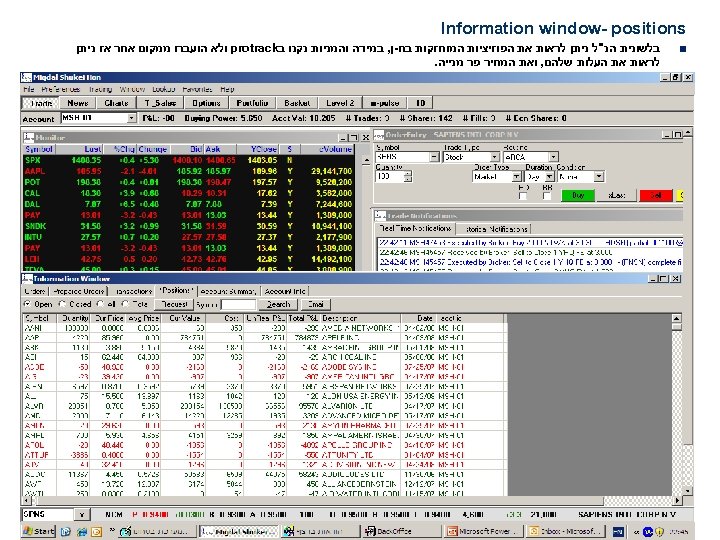Switch to the Transactions tab
This screenshot has width=720, height=540.
coord(133,291)
